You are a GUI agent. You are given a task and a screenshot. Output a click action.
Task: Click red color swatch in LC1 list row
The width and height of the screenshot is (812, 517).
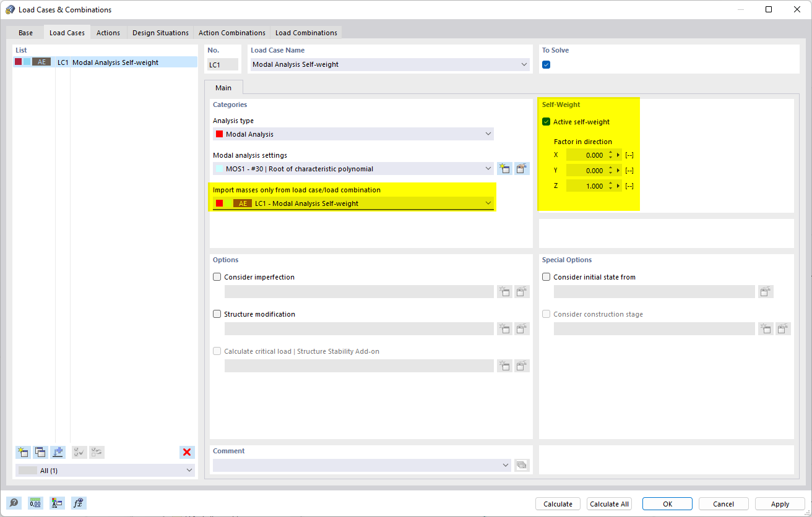(19, 62)
